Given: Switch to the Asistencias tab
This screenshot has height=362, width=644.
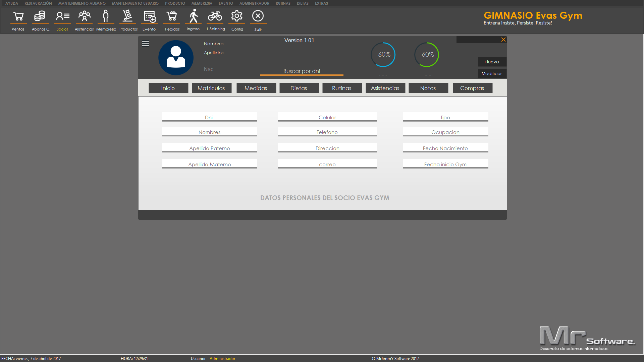Looking at the screenshot, I should [385, 88].
